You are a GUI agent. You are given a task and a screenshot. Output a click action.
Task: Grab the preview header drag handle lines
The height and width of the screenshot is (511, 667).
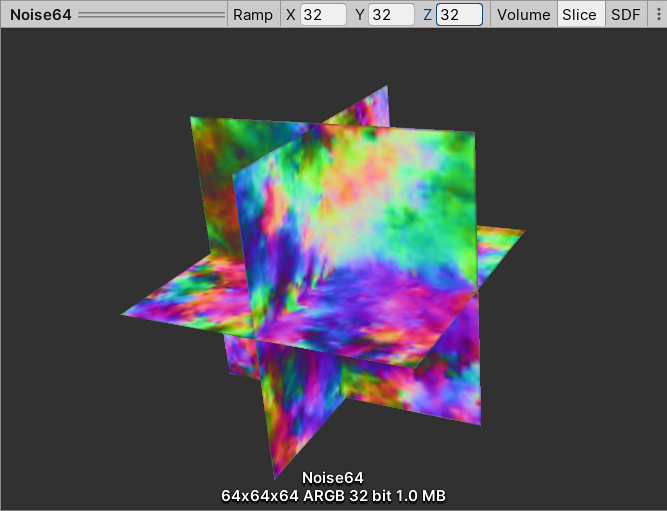point(152,15)
